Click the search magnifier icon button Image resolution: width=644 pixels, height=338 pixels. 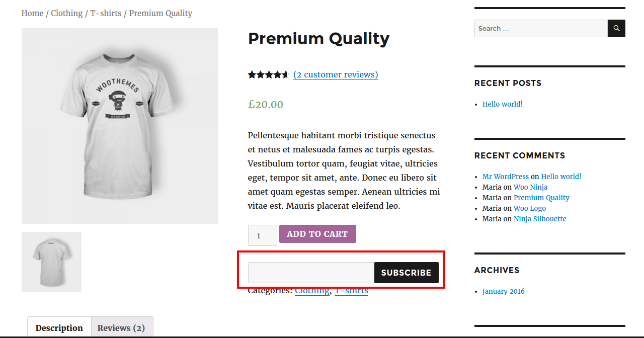(616, 28)
